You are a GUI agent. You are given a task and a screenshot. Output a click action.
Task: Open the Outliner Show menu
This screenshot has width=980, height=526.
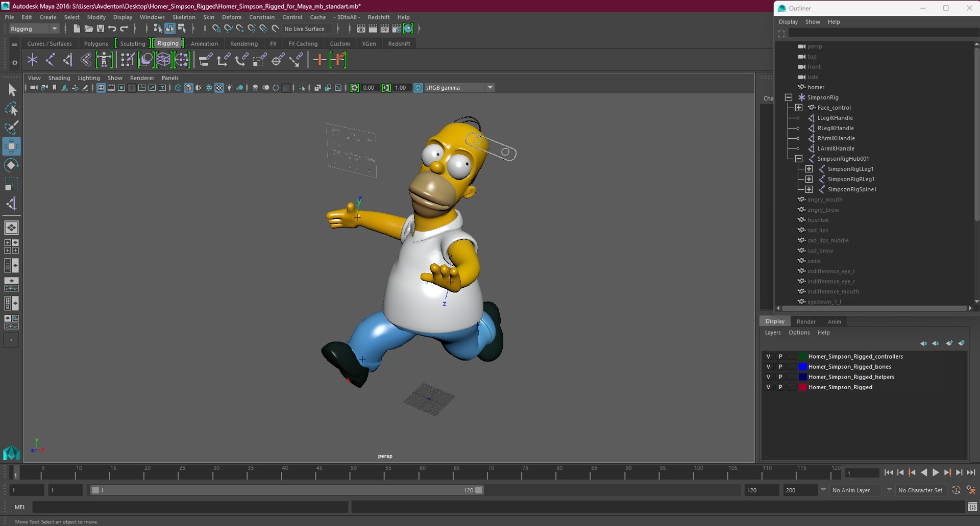[813, 22]
